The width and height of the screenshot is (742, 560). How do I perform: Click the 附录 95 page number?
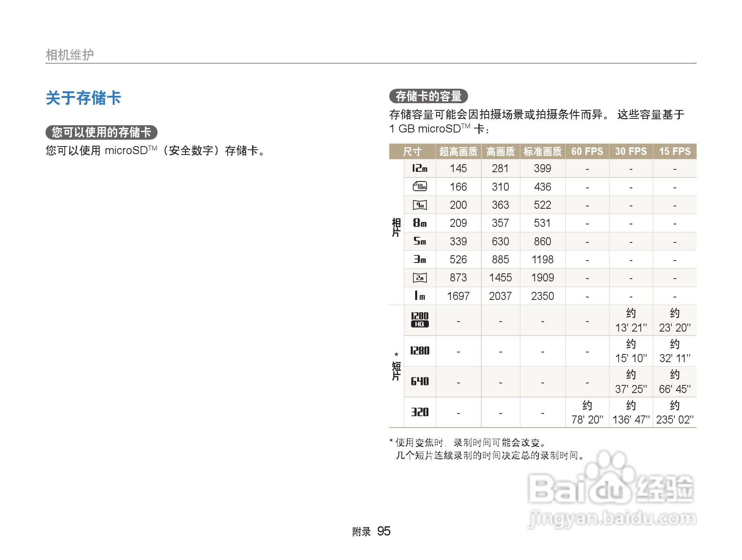click(x=371, y=531)
